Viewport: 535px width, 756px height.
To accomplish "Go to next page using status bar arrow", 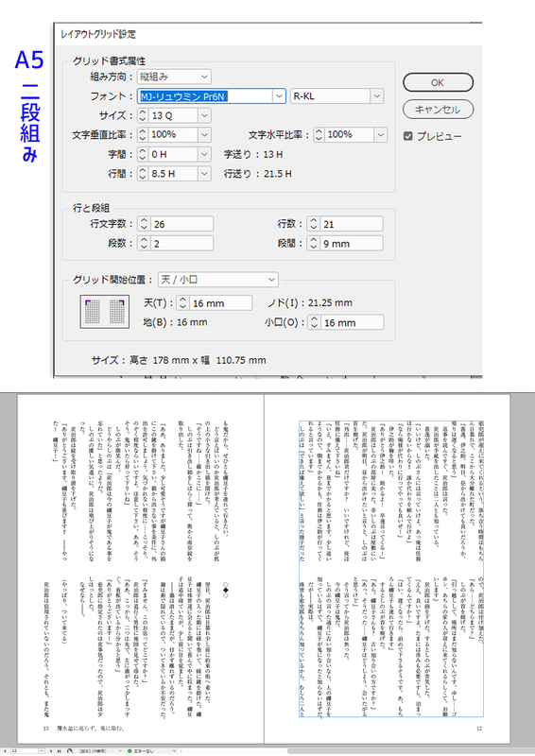I will click(52, 751).
